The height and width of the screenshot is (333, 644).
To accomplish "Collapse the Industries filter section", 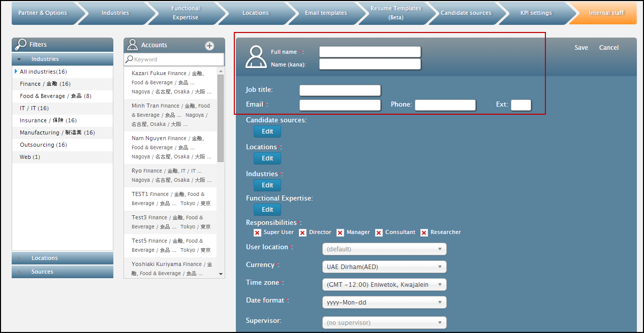I will tap(63, 59).
